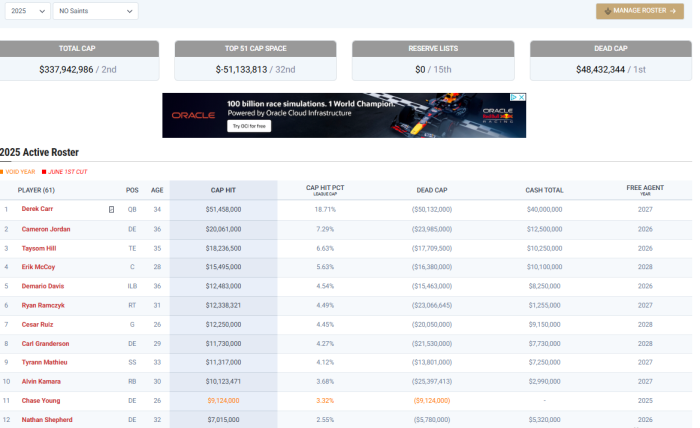Close the Oracle ad with X icon
This screenshot has width=700, height=428.
point(521,98)
